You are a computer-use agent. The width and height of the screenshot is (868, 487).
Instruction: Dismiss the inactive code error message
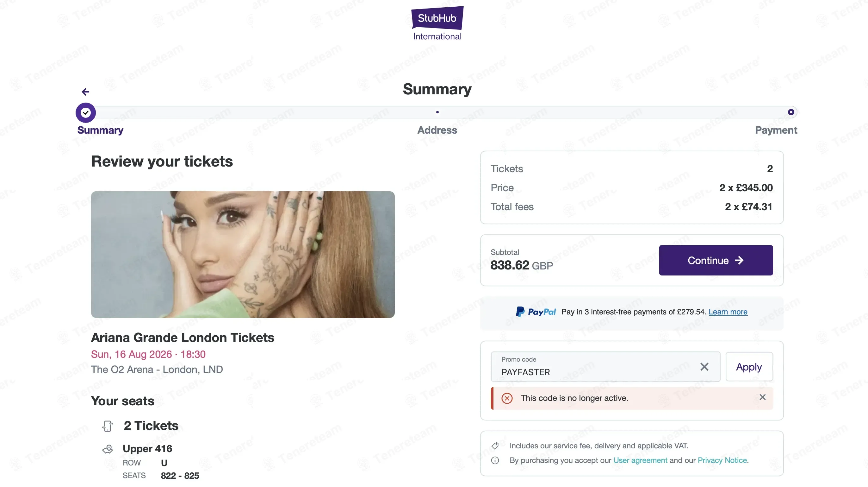click(x=762, y=397)
